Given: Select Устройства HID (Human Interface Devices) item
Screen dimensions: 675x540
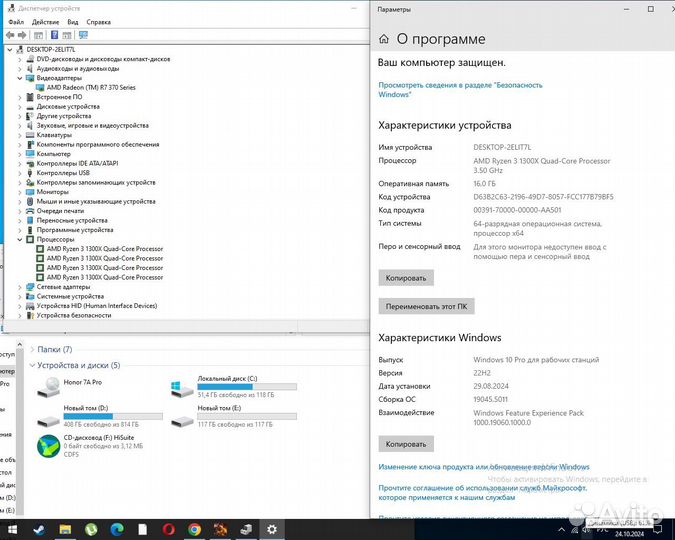Looking at the screenshot, I should [x=96, y=306].
